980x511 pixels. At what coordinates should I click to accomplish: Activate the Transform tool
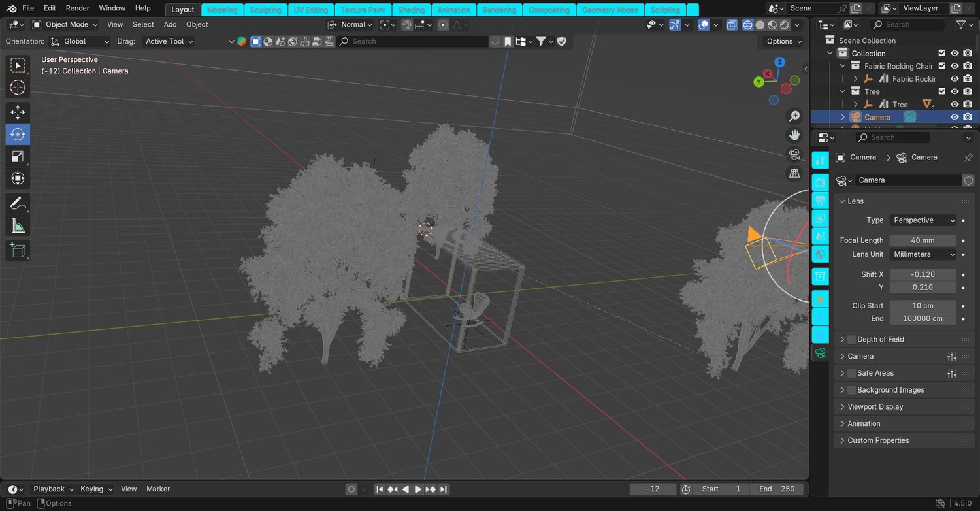[18, 178]
